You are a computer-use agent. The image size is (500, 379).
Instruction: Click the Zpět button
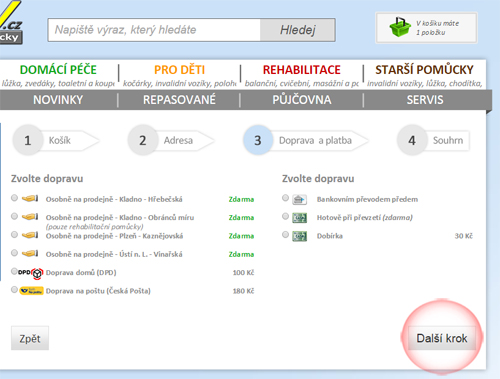(30, 338)
